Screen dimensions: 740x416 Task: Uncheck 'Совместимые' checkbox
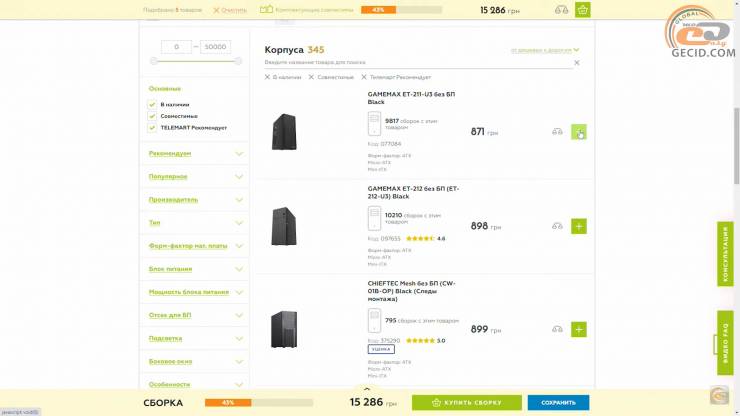(x=152, y=116)
